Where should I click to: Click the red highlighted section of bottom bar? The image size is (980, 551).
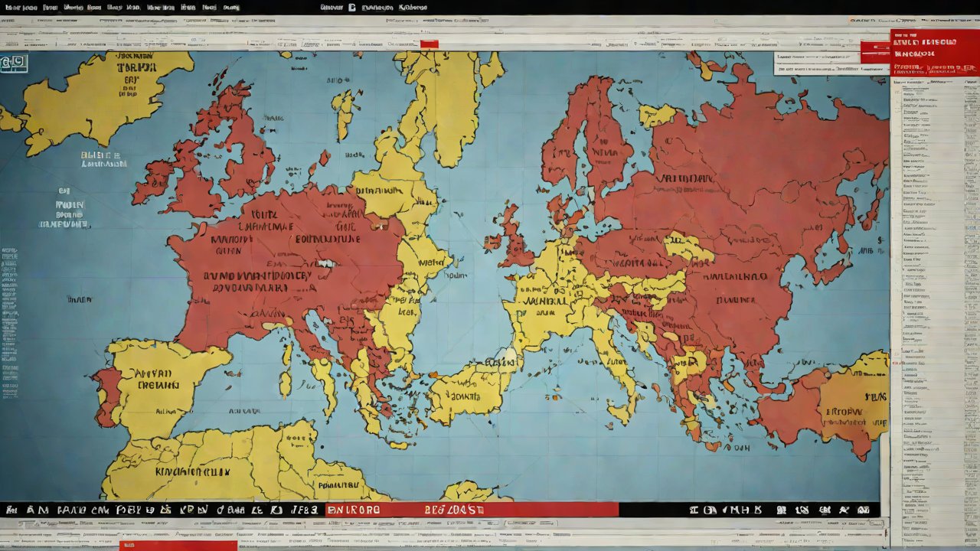[x=471, y=510]
